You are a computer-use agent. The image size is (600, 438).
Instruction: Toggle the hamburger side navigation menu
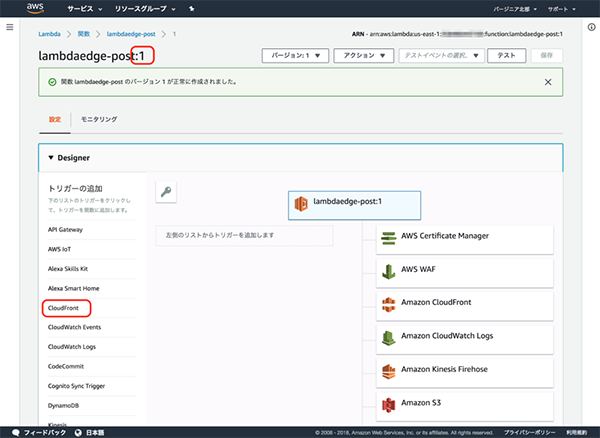tap(10, 27)
